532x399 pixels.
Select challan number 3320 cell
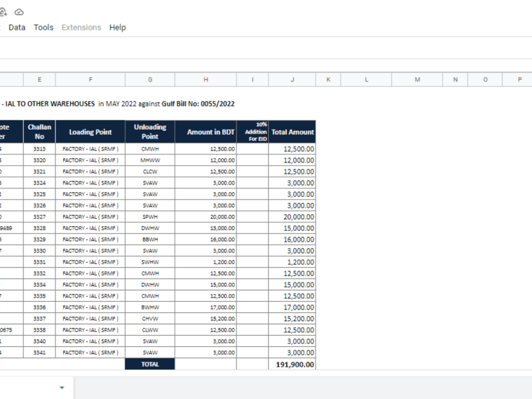tap(39, 160)
